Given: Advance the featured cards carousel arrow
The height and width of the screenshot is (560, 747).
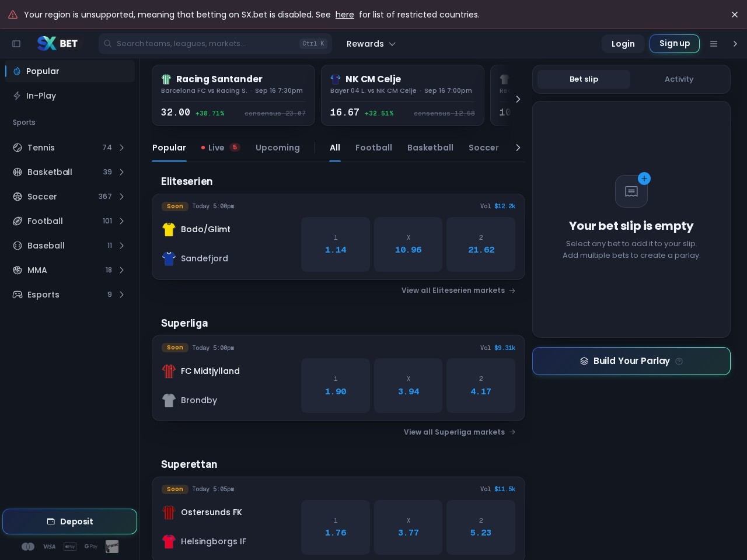Looking at the screenshot, I should (x=518, y=99).
